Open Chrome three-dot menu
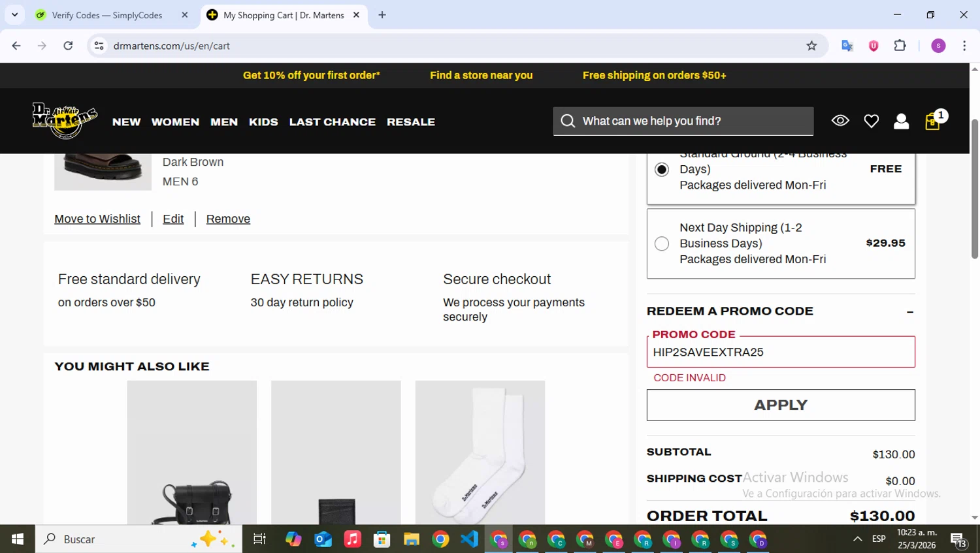980x553 pixels. (964, 46)
